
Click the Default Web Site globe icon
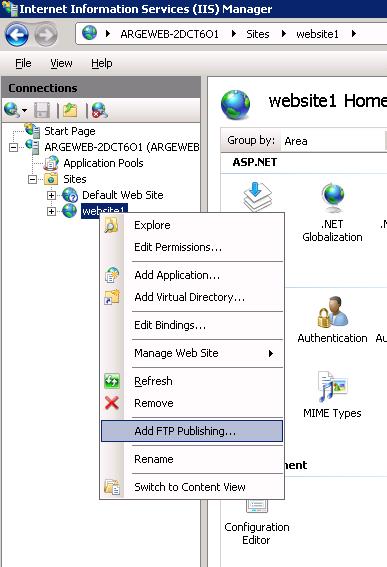tap(70, 195)
